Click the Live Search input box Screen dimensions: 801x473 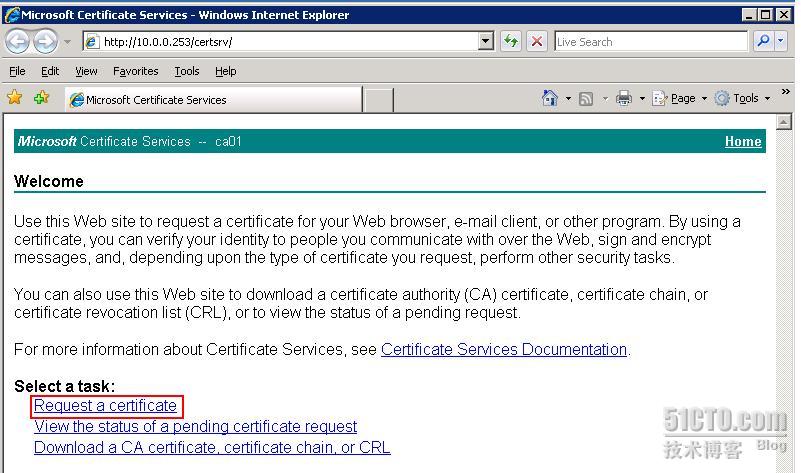pos(651,42)
